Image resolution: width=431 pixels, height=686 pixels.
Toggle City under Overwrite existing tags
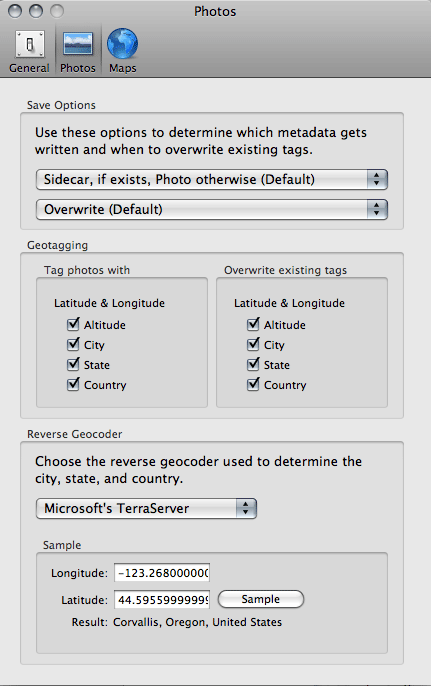tap(253, 344)
